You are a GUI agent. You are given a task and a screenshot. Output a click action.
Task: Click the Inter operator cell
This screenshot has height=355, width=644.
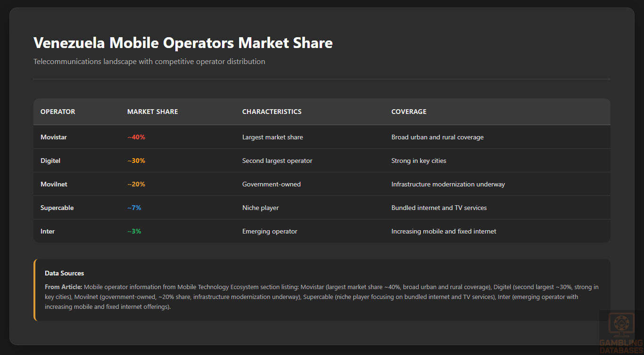click(48, 231)
